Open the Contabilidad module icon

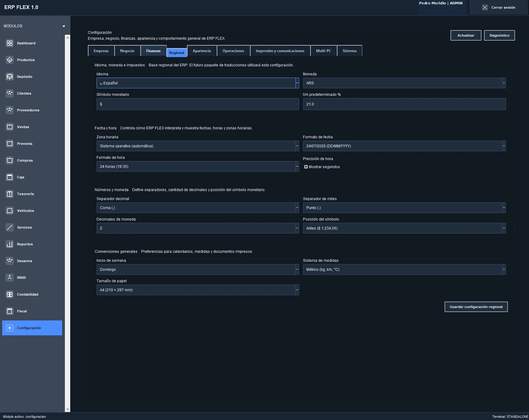10,294
